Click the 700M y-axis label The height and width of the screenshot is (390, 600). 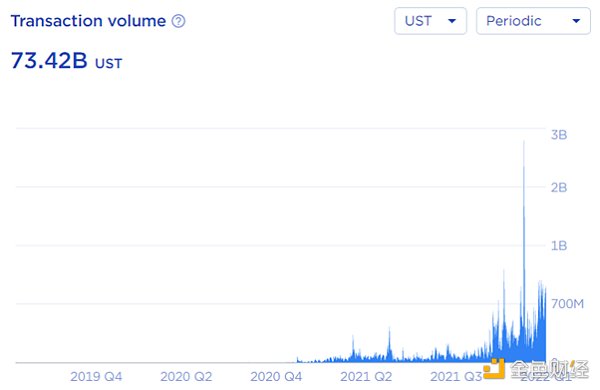coord(567,304)
